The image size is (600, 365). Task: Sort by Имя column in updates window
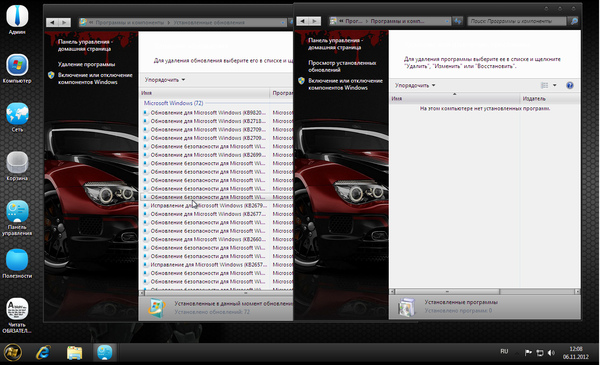[x=204, y=93]
